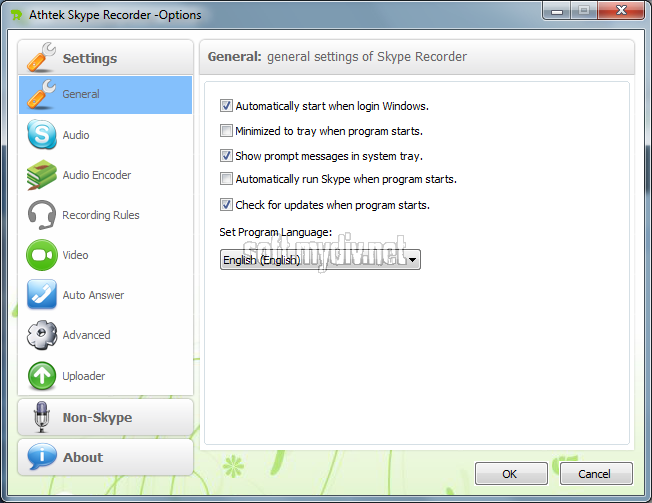Expand the Non-Skype section

coord(106,417)
